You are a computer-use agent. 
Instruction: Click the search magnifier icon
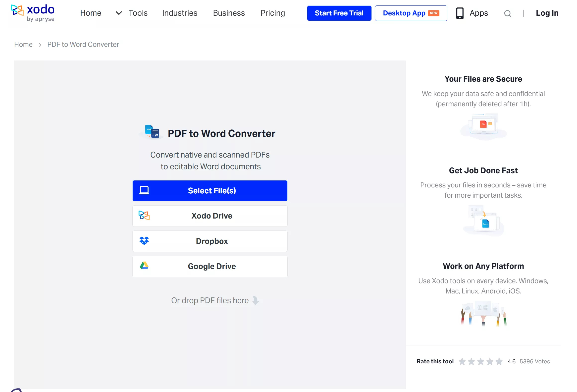(x=508, y=13)
